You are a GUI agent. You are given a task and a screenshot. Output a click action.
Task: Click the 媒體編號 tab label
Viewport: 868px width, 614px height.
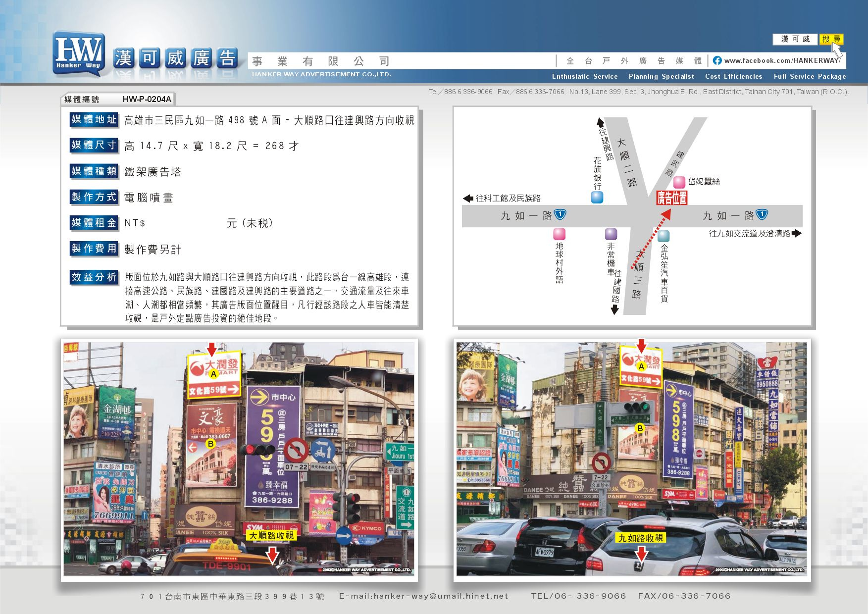[82, 99]
